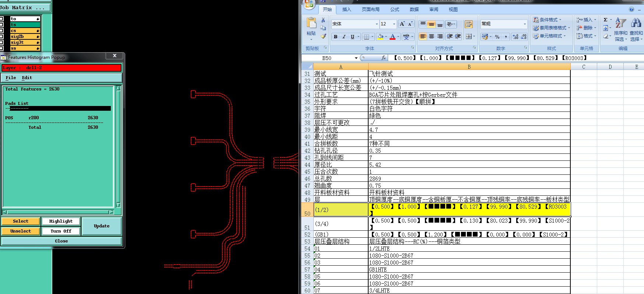Toggle checkbox for layer 'to'

pos(2,19)
